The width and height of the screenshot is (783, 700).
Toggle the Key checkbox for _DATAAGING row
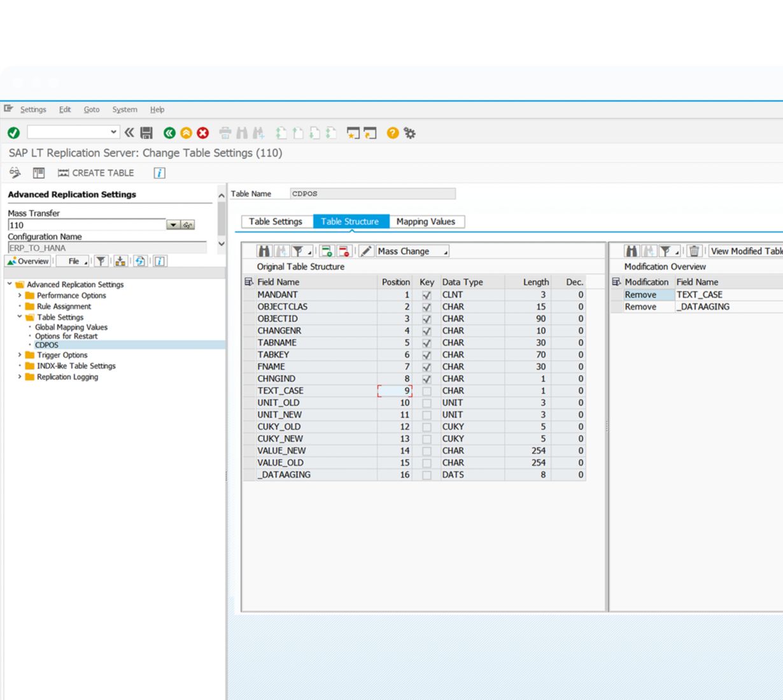point(427,475)
